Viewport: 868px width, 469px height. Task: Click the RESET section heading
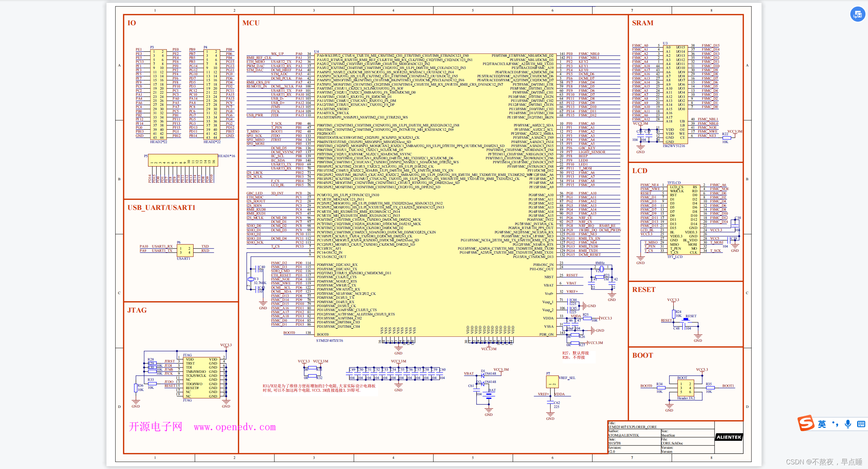pyautogui.click(x=643, y=289)
